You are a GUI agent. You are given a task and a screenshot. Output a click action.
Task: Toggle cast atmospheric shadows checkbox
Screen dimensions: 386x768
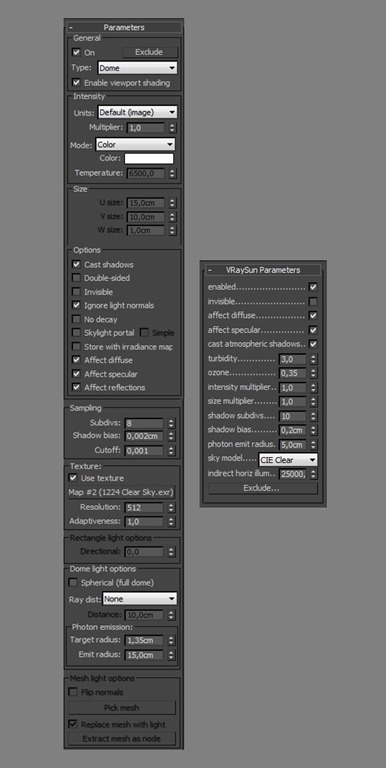[x=314, y=344]
